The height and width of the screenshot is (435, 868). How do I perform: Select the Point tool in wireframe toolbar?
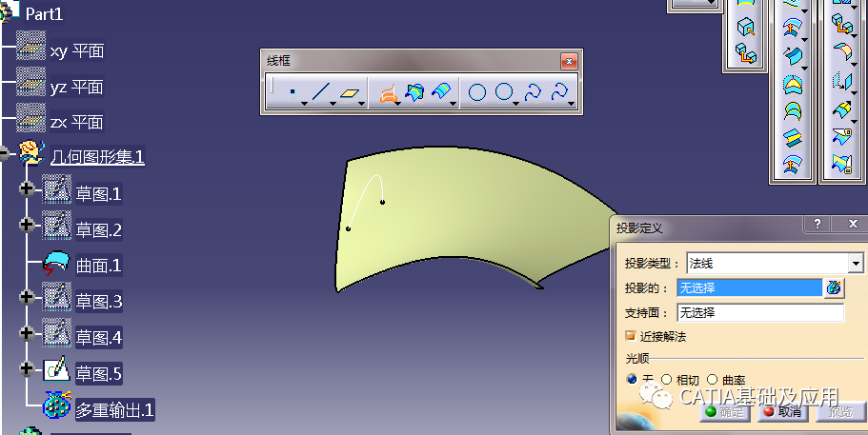point(293,92)
